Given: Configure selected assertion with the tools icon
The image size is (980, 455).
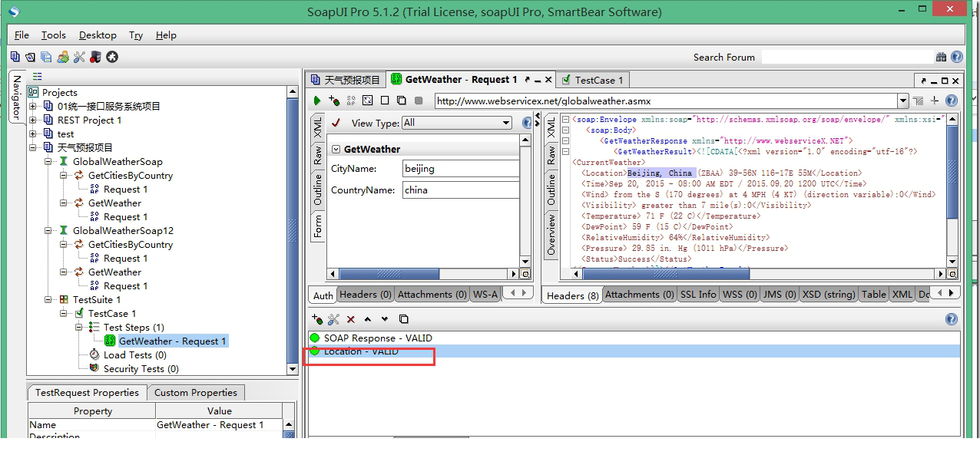Looking at the screenshot, I should [334, 319].
